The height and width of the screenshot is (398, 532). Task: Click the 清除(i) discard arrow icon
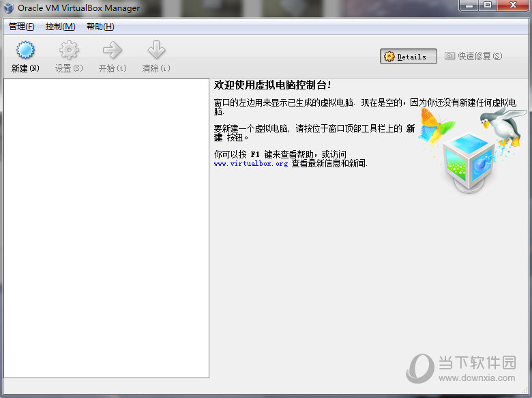click(156, 50)
